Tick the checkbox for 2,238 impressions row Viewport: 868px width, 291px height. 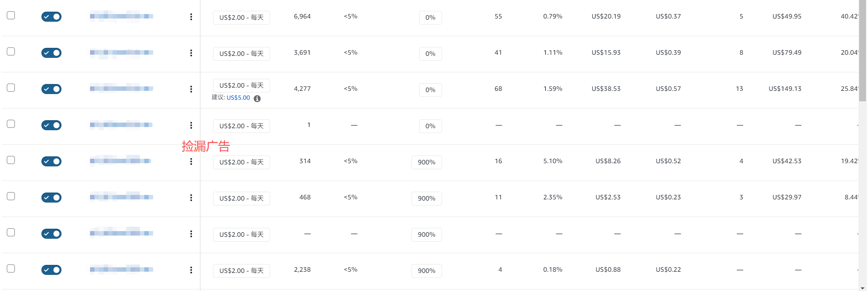pyautogui.click(x=11, y=268)
